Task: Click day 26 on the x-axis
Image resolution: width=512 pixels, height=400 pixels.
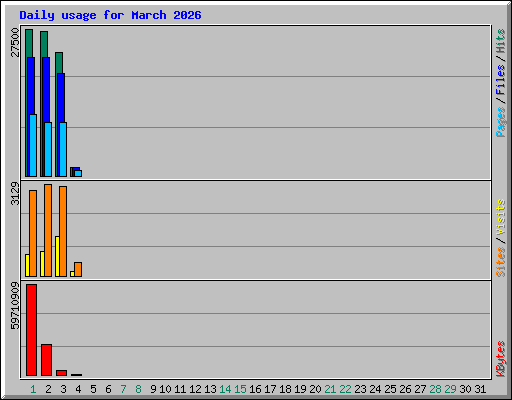Action: 405,389
